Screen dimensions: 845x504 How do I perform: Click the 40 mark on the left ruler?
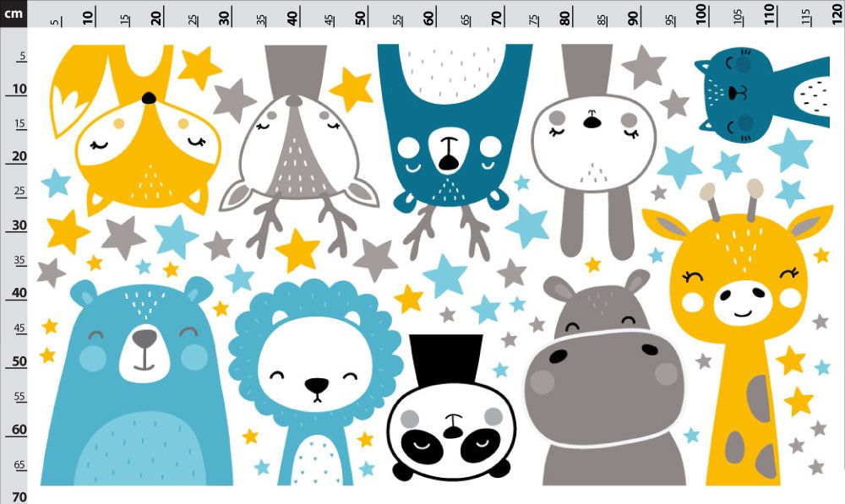tap(19, 293)
